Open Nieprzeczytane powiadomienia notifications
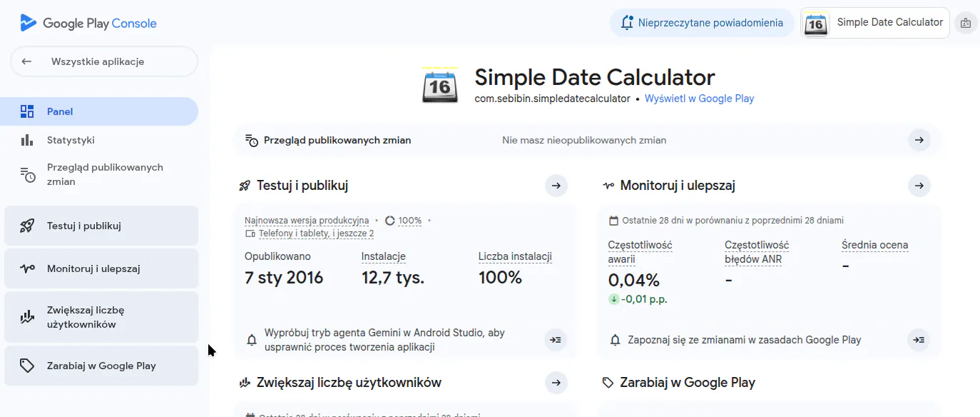 tap(702, 23)
